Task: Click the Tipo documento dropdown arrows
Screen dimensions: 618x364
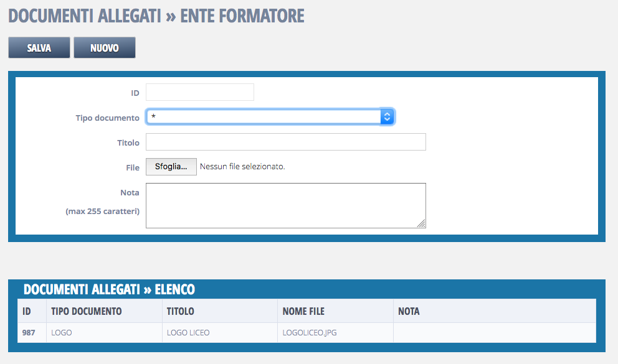Action: 387,117
